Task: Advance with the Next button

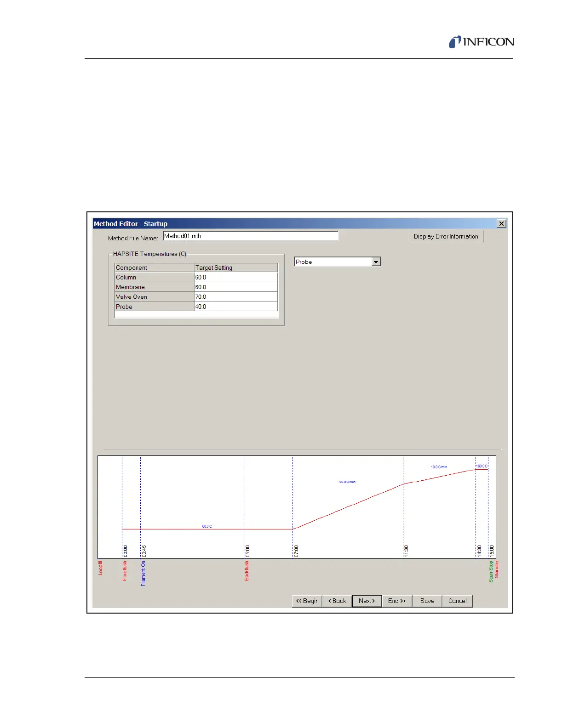Action: click(x=367, y=601)
